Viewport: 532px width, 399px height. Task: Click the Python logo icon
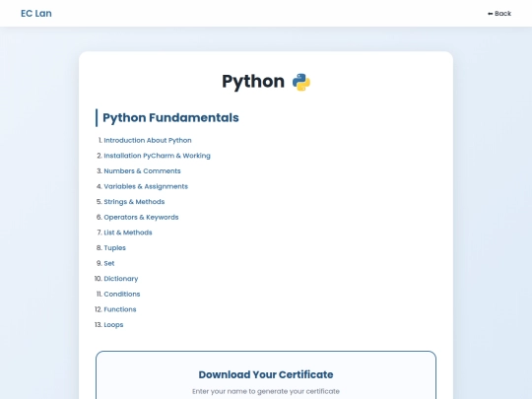[301, 82]
